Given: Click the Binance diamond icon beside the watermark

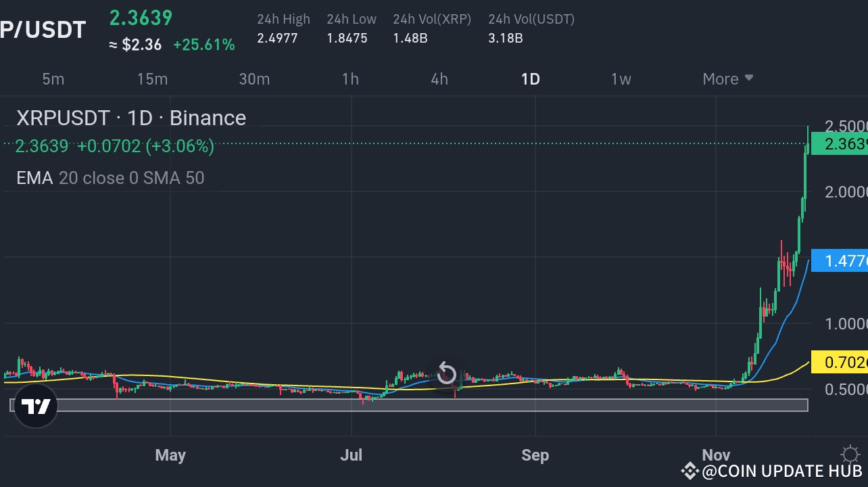Looking at the screenshot, I should 690,471.
